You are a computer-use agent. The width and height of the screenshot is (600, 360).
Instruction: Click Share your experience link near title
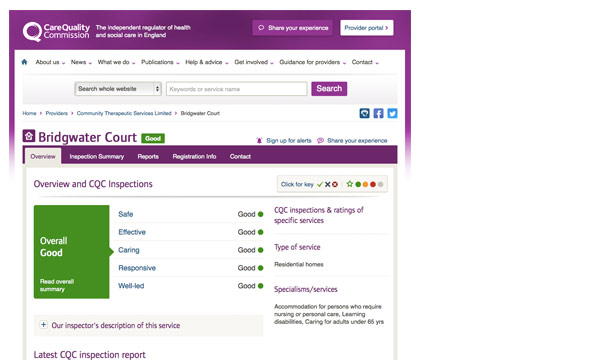point(357,140)
